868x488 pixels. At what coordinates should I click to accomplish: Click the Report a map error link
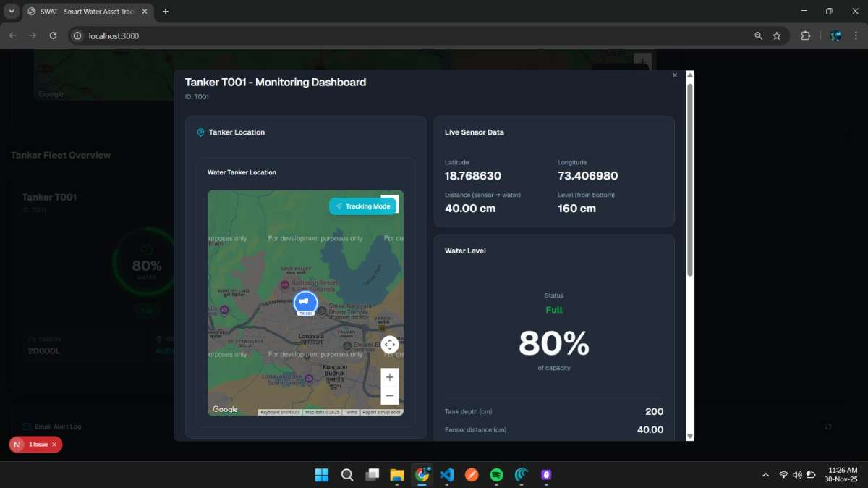tap(381, 412)
